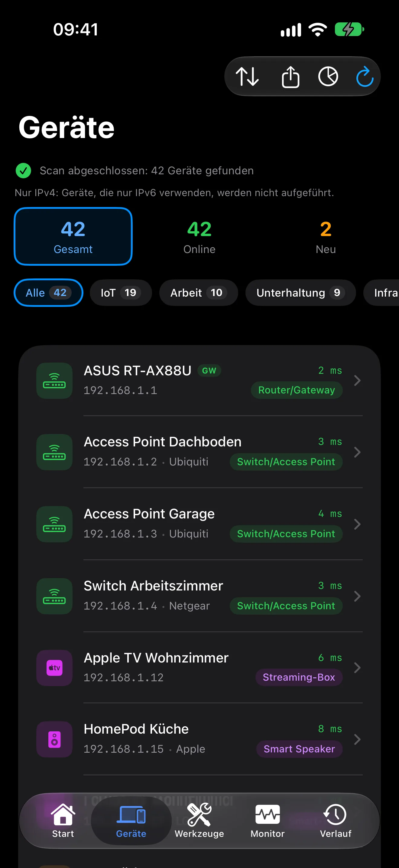Filter by the Infra category chip
This screenshot has width=399, height=868.
381,292
